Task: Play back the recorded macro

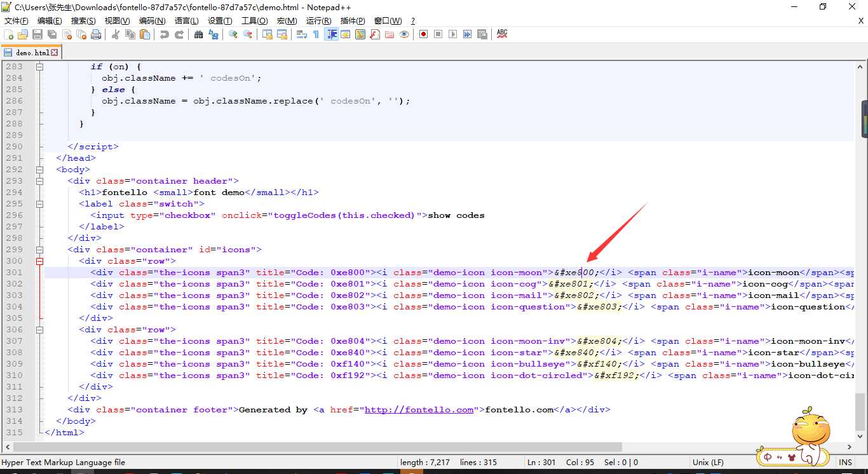Action: click(x=453, y=34)
